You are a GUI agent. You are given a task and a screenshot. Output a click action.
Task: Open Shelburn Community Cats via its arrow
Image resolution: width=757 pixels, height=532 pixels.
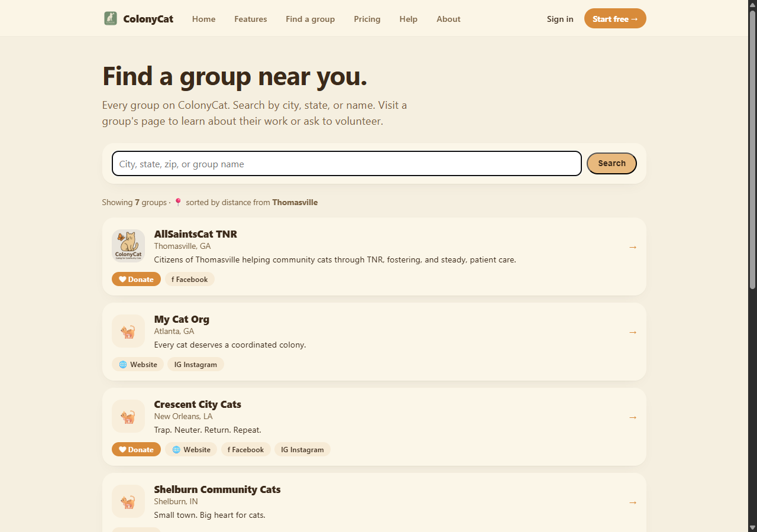[x=633, y=502]
